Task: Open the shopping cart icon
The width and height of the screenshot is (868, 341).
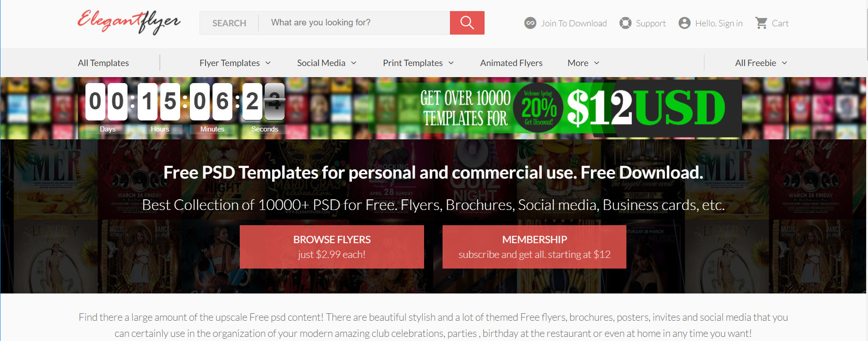Action: (761, 23)
